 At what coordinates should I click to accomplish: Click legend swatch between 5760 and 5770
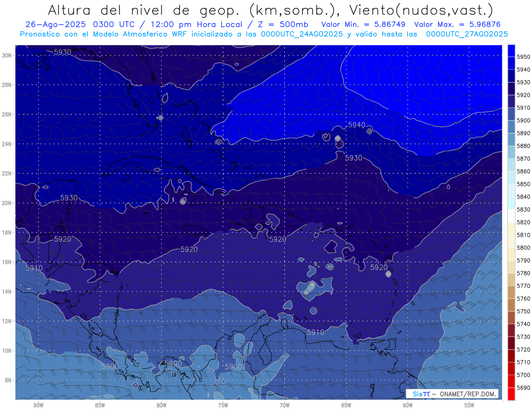pyautogui.click(x=511, y=292)
